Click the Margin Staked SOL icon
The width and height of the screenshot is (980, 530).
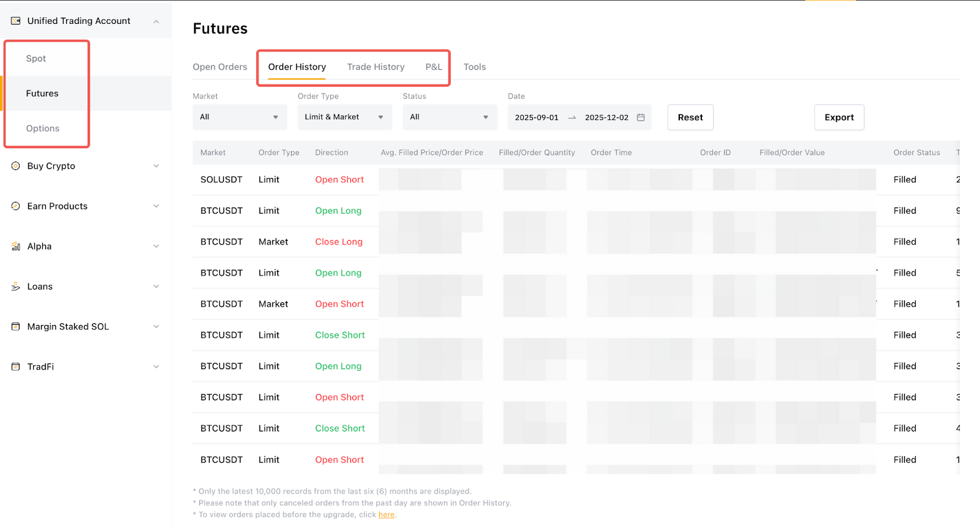pyautogui.click(x=16, y=327)
